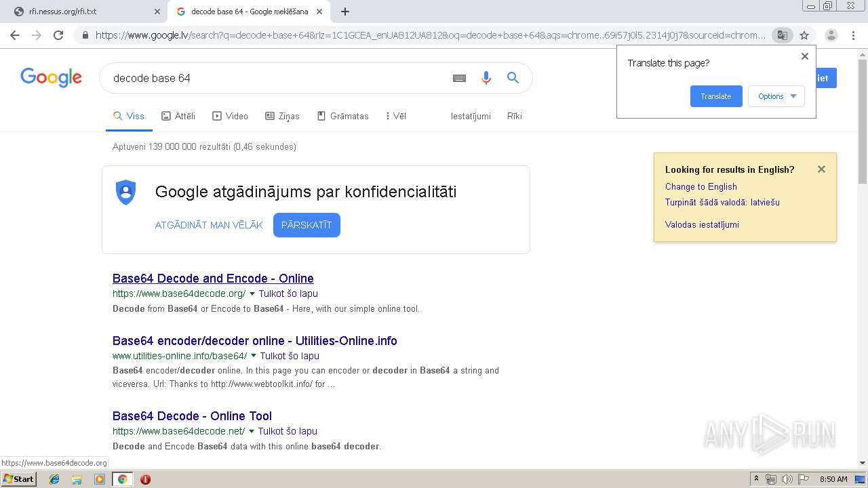Click the Translate button

(x=716, y=96)
